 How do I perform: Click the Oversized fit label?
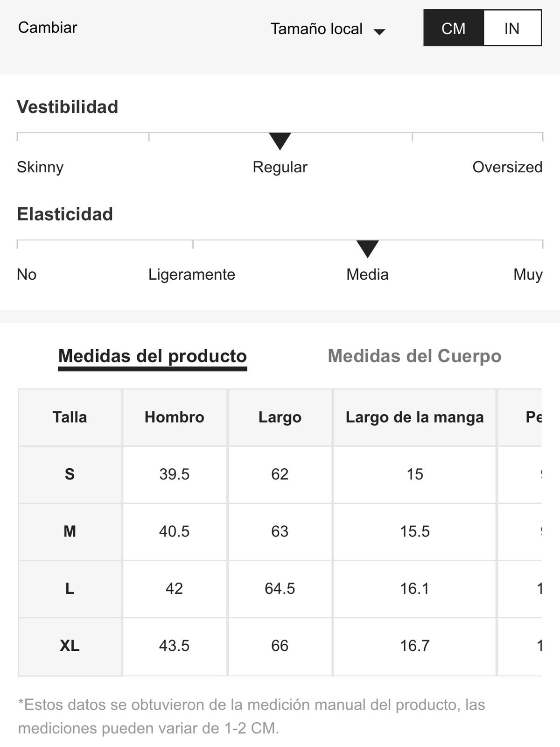[507, 167]
